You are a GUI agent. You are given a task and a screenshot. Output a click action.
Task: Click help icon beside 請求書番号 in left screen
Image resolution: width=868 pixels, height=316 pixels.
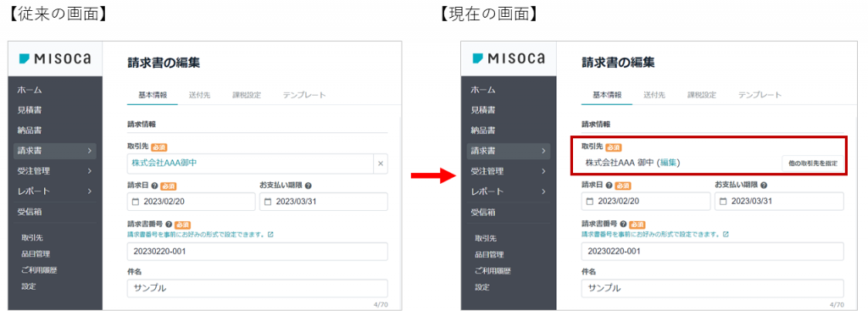click(169, 225)
